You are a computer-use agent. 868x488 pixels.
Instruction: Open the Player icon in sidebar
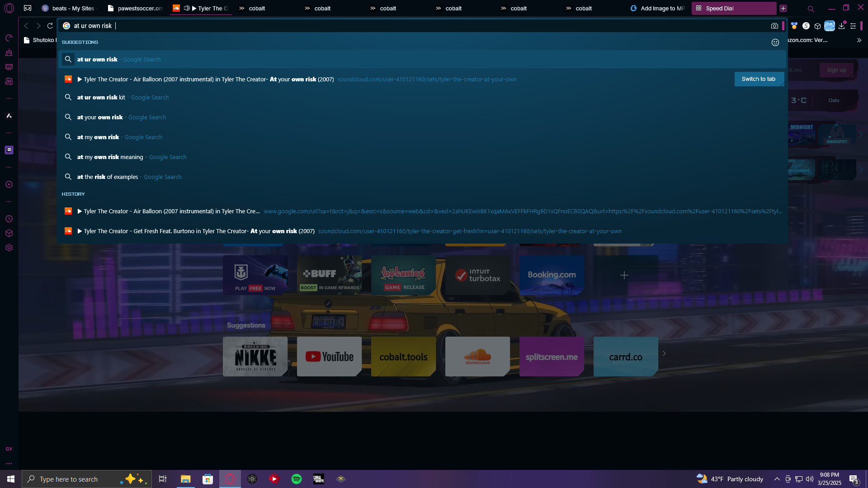pos(9,184)
